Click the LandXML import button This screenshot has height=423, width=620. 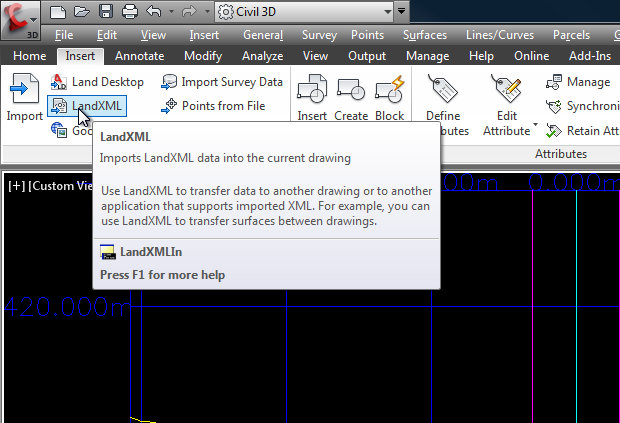87,106
